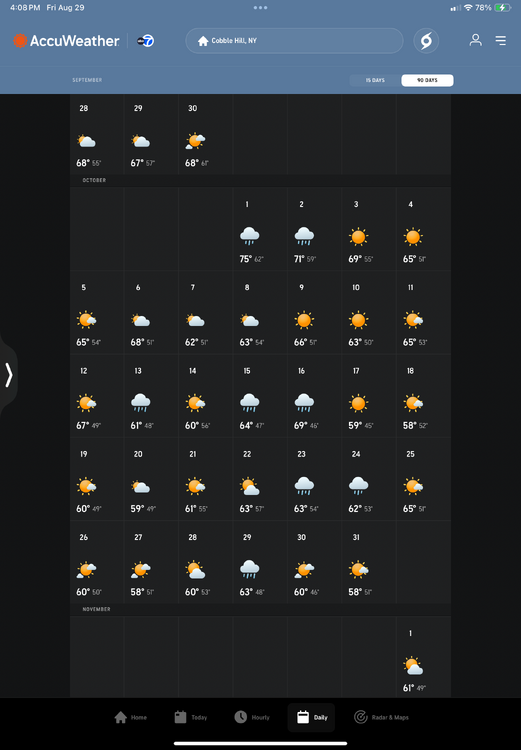Select October 31 forecast cell
Screen dimensions: 521x750
pyautogui.click(x=368, y=562)
